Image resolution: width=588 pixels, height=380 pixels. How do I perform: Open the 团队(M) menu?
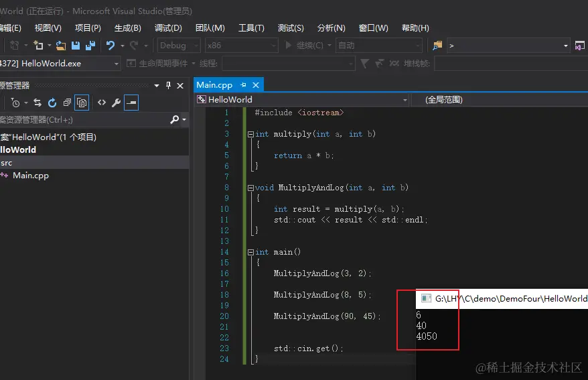tap(210, 28)
